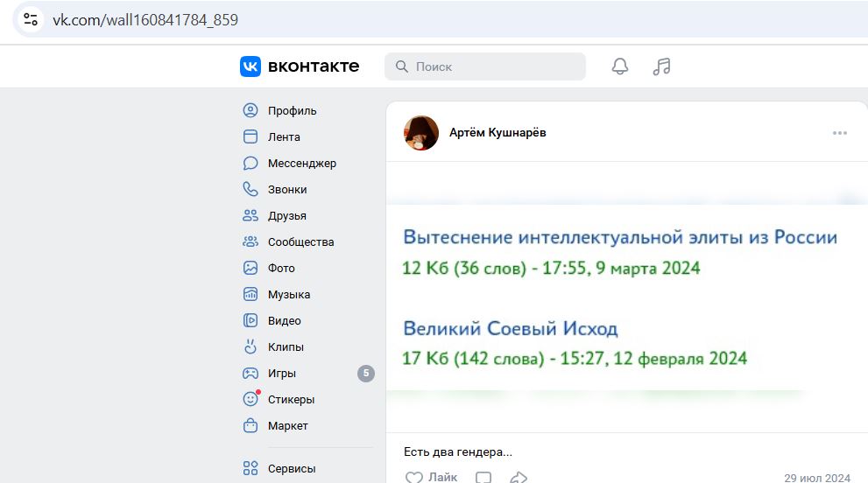Click the Мессенджер chat bubble icon

point(251,164)
